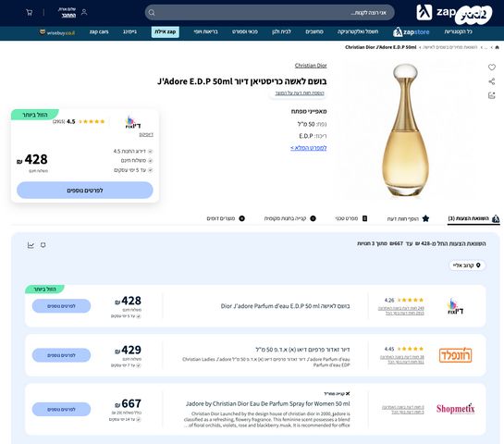Add product to favorites with heart icon

(x=492, y=67)
